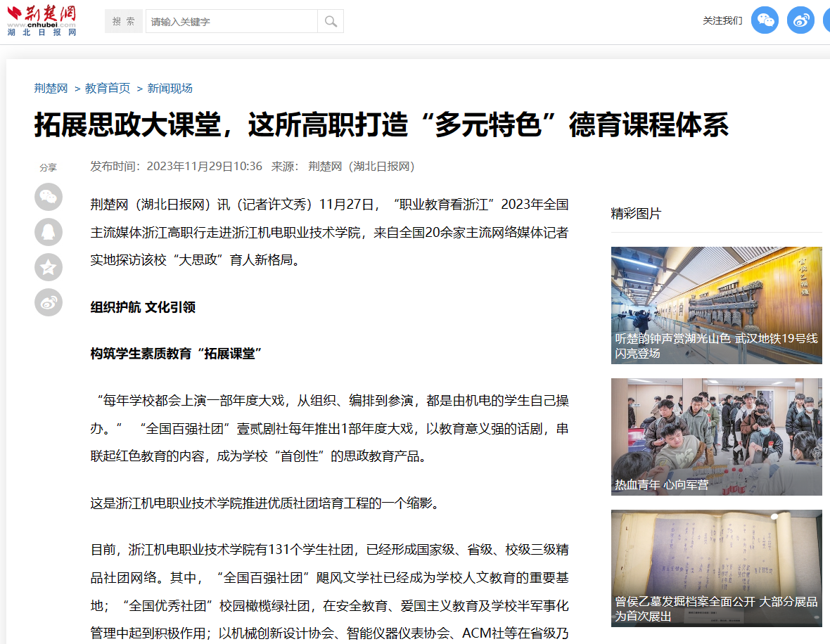Share article via Qzone star icon
This screenshot has width=830, height=644.
[x=49, y=267]
